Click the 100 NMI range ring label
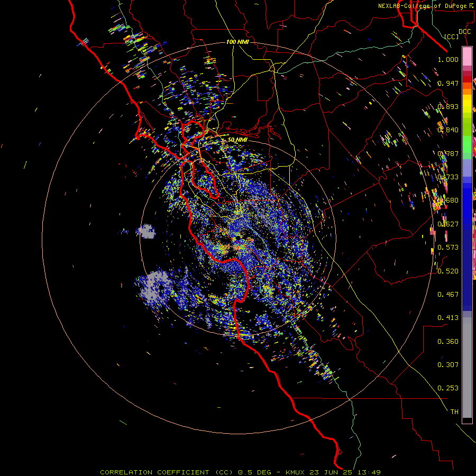This screenshot has width=476, height=476. coord(237,42)
